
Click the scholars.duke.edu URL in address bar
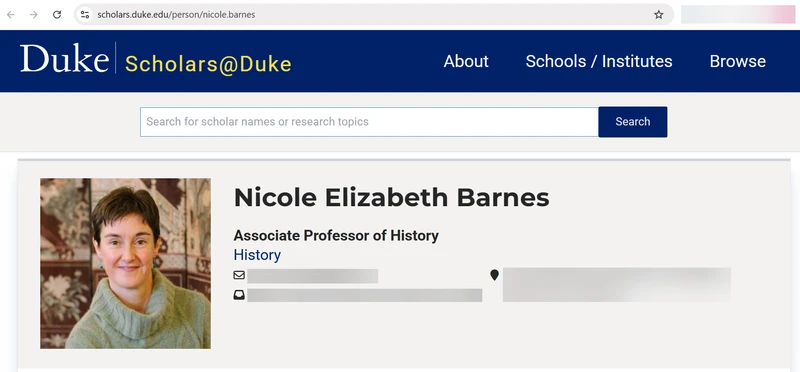pos(176,15)
